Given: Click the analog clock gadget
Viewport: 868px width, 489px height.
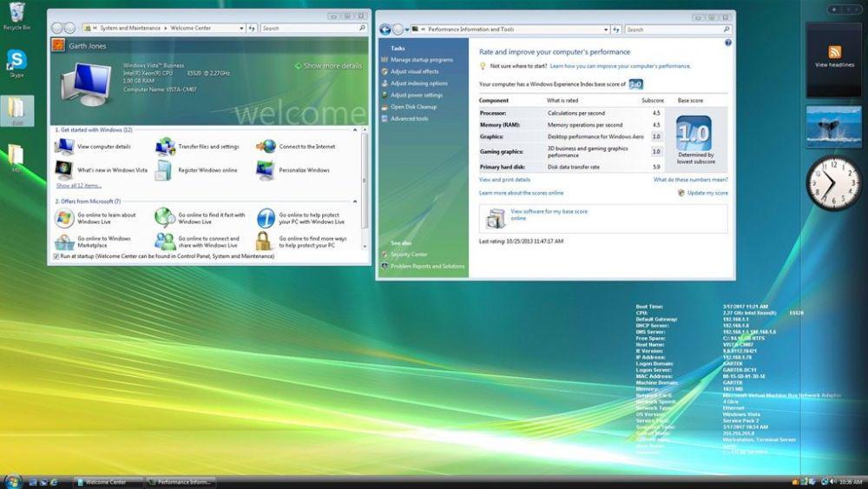Looking at the screenshot, I should click(833, 184).
